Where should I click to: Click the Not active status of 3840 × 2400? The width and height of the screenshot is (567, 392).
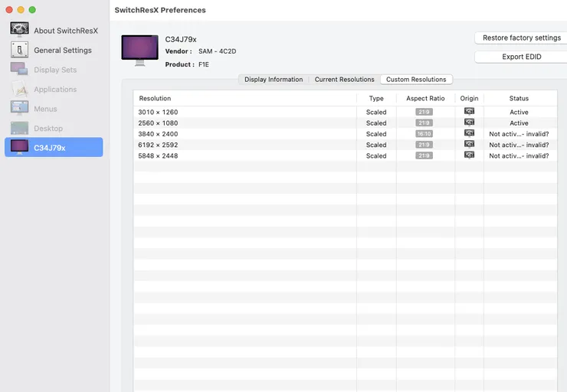(x=519, y=134)
